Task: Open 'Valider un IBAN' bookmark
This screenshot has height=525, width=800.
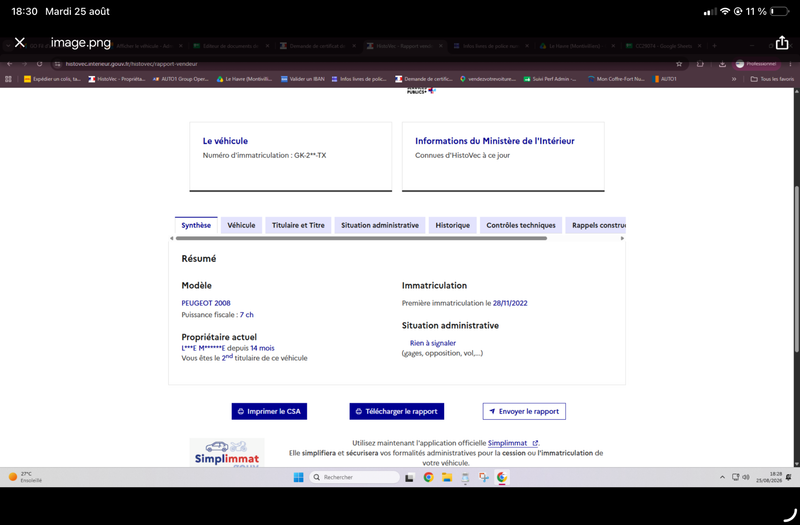Action: [303, 79]
